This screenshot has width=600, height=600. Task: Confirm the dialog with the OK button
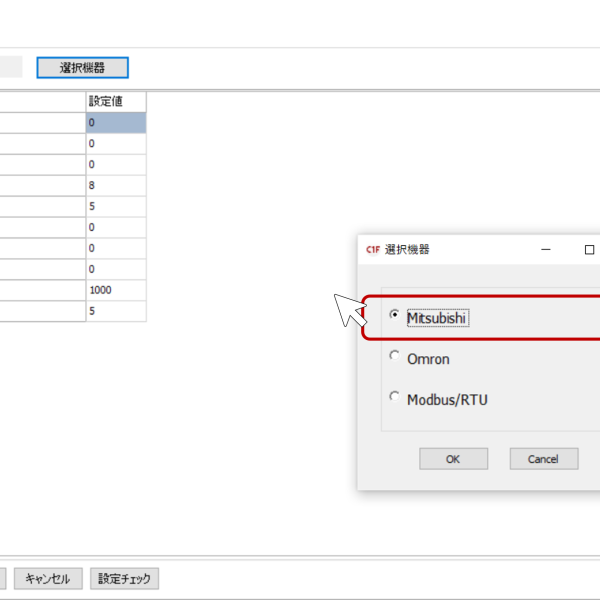(453, 459)
